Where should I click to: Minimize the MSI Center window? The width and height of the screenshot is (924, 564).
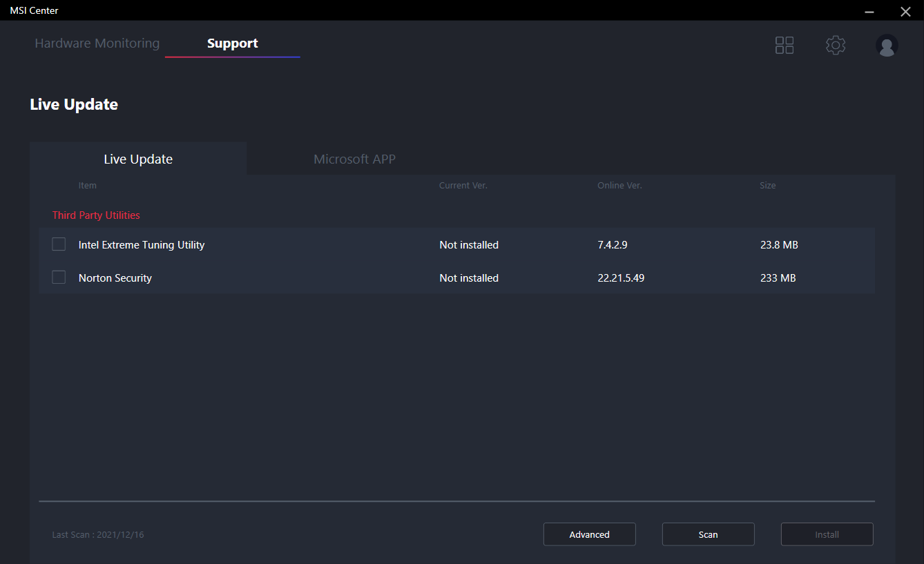tap(869, 11)
